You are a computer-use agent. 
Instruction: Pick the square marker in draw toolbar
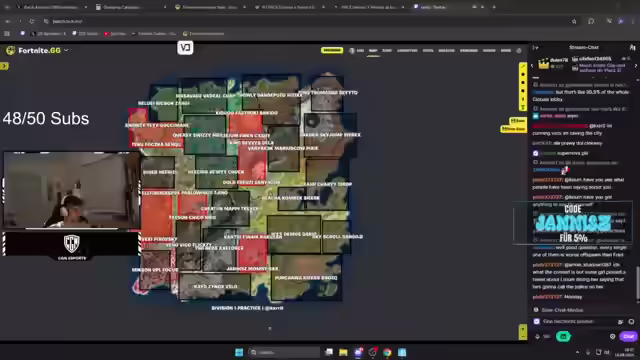522,83
